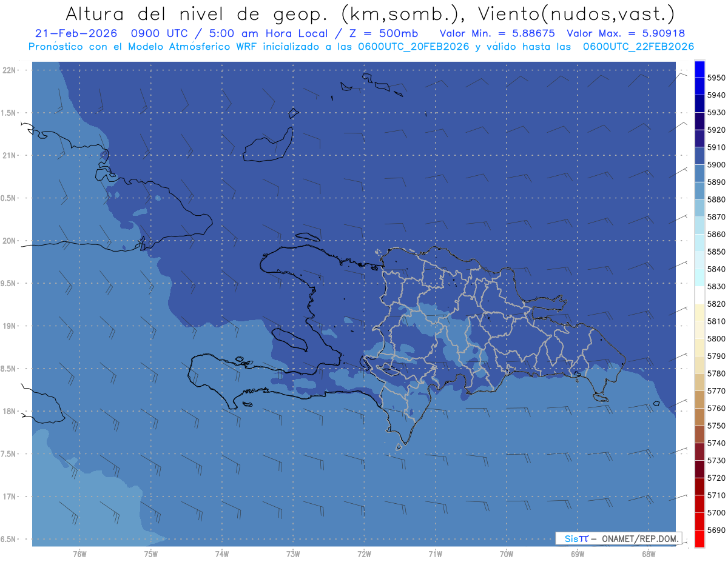Click the legend value 5880
728x562 pixels.
[x=716, y=199]
